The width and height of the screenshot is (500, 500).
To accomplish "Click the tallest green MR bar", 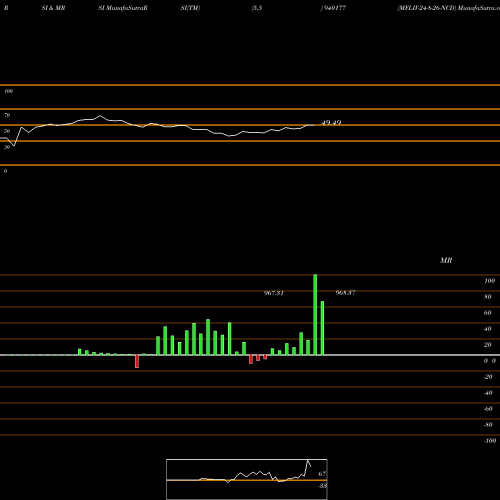I will 315,314.
